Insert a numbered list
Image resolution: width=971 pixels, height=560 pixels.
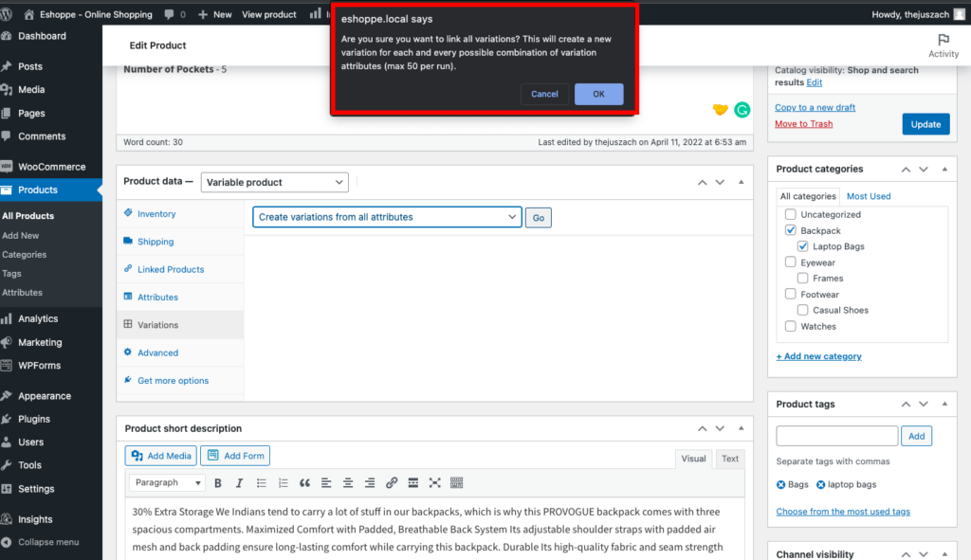[283, 482]
